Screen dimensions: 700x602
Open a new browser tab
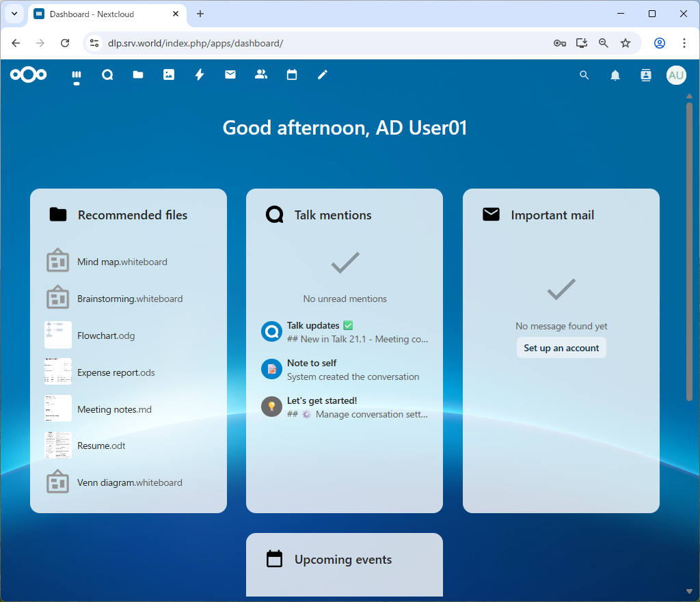click(200, 14)
